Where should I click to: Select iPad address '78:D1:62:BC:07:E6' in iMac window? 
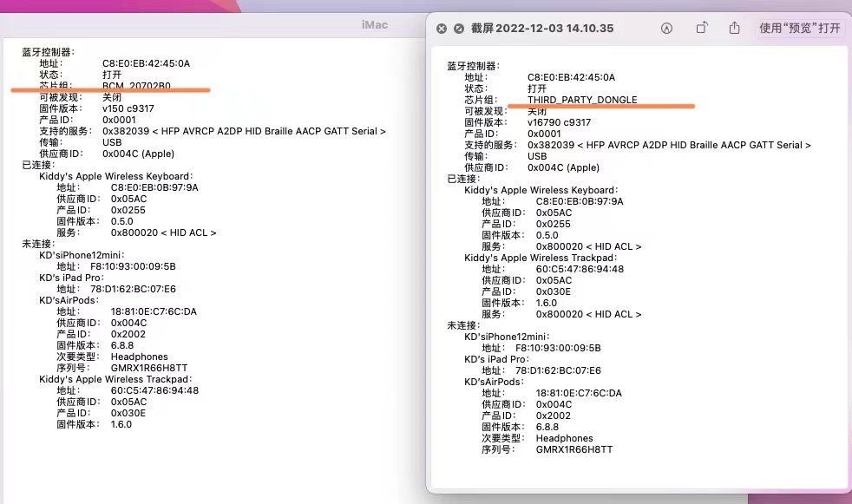(x=133, y=290)
